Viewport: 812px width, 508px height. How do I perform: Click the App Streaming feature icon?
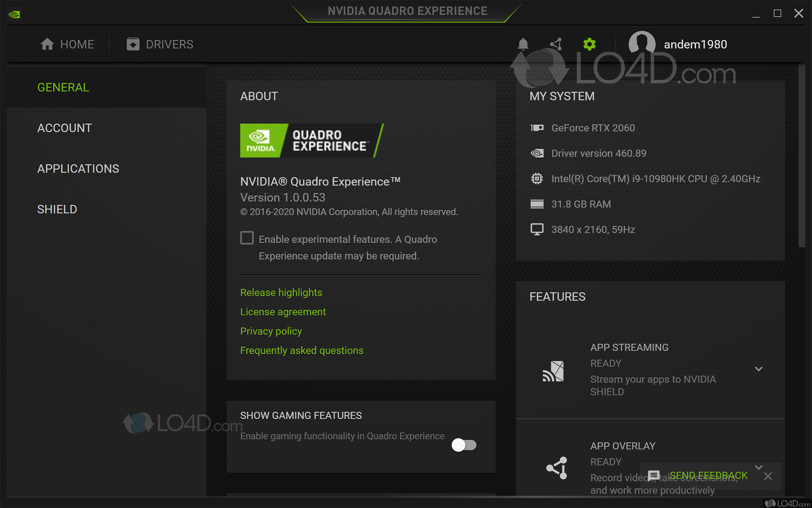554,371
